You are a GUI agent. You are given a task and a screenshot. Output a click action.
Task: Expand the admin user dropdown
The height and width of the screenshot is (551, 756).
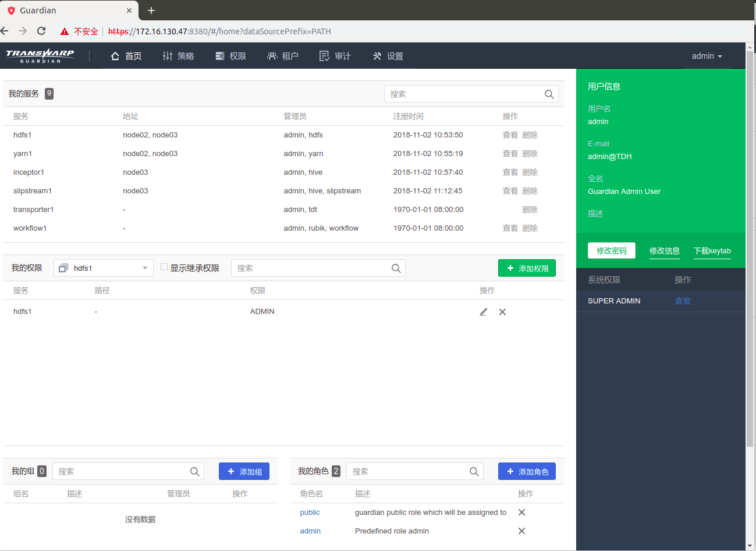pos(707,56)
